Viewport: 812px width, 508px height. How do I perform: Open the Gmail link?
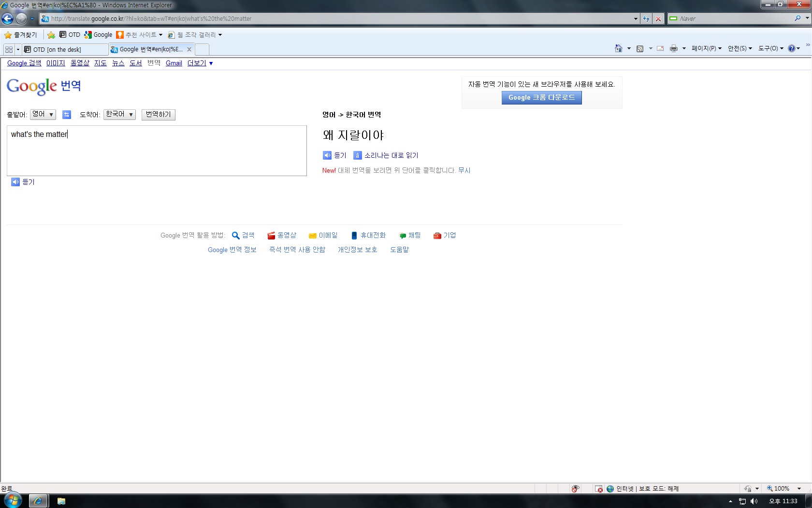point(174,63)
